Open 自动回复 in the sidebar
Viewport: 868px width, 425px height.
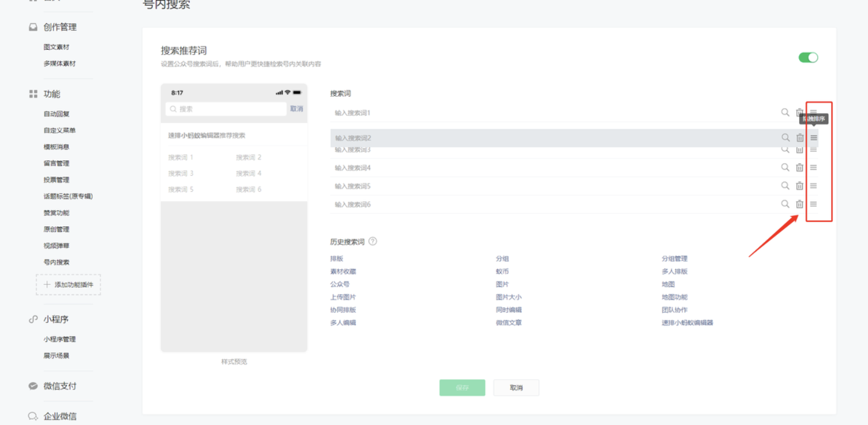(x=56, y=114)
